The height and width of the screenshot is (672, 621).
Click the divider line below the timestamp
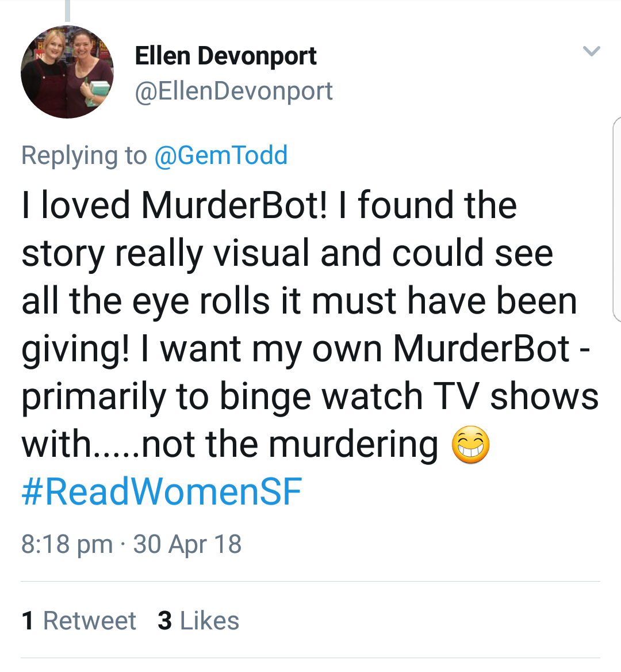click(x=310, y=582)
